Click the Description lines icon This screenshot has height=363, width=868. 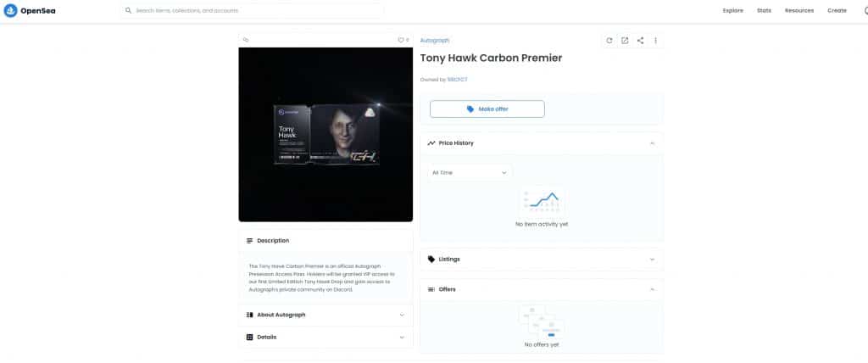click(250, 241)
